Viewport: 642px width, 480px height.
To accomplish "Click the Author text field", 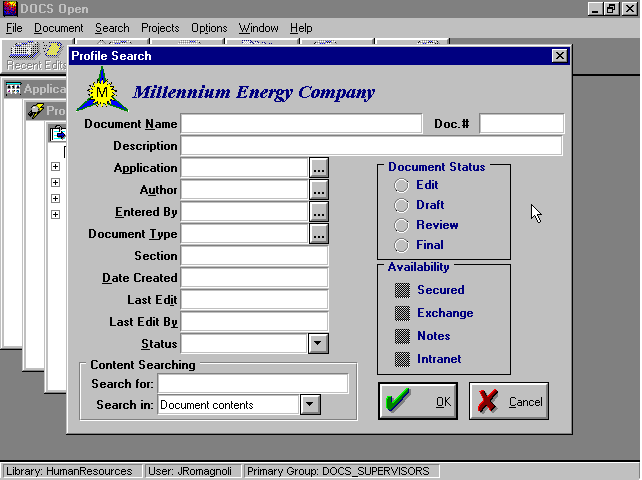I will pos(244,190).
